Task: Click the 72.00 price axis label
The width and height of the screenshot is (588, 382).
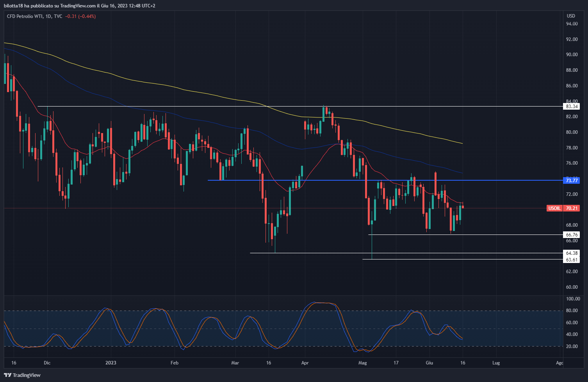Action: click(572, 194)
